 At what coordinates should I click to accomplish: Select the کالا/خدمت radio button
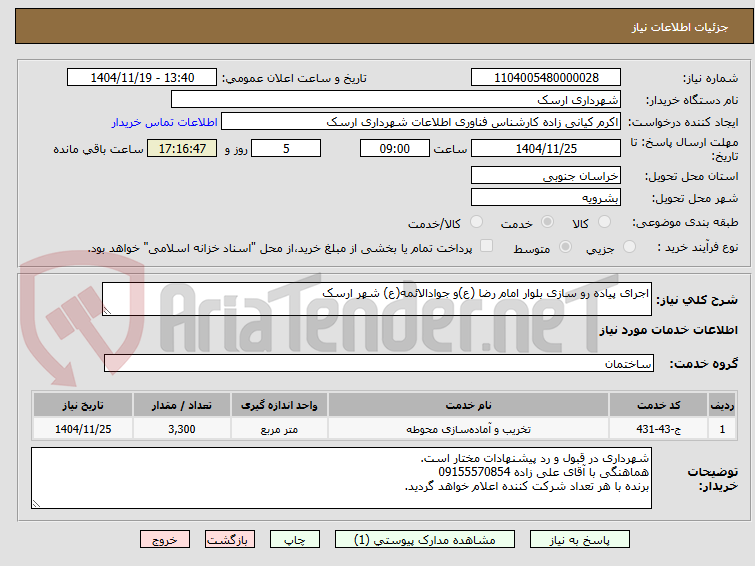tap(476, 222)
